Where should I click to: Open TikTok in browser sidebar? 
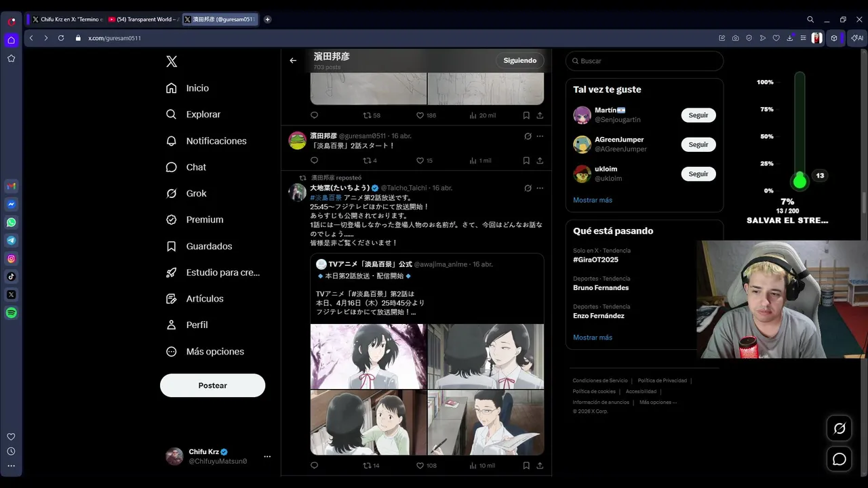[12, 277]
